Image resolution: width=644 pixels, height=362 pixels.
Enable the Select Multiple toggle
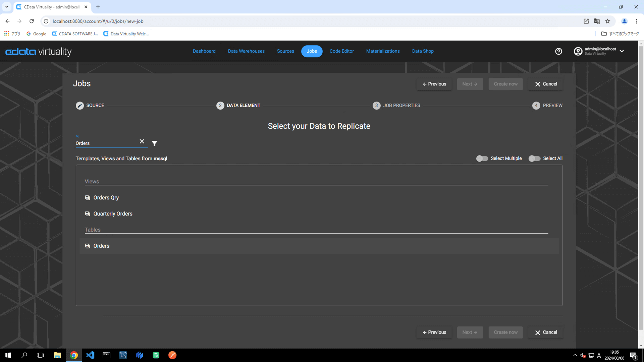pos(482,159)
